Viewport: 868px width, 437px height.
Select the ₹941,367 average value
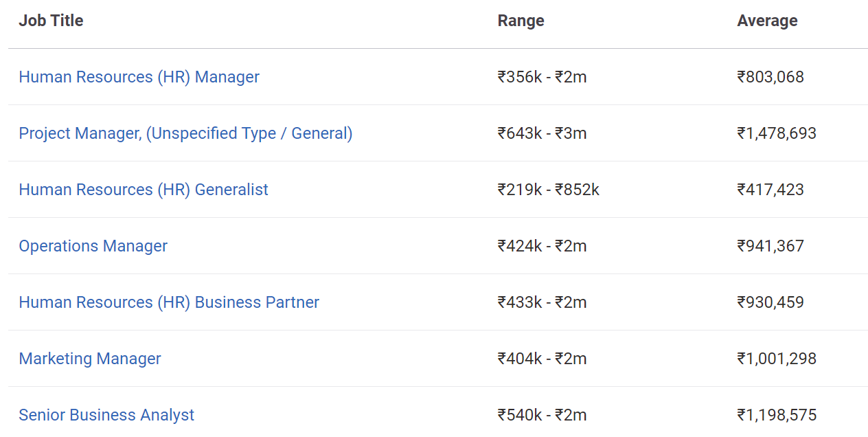[770, 246]
